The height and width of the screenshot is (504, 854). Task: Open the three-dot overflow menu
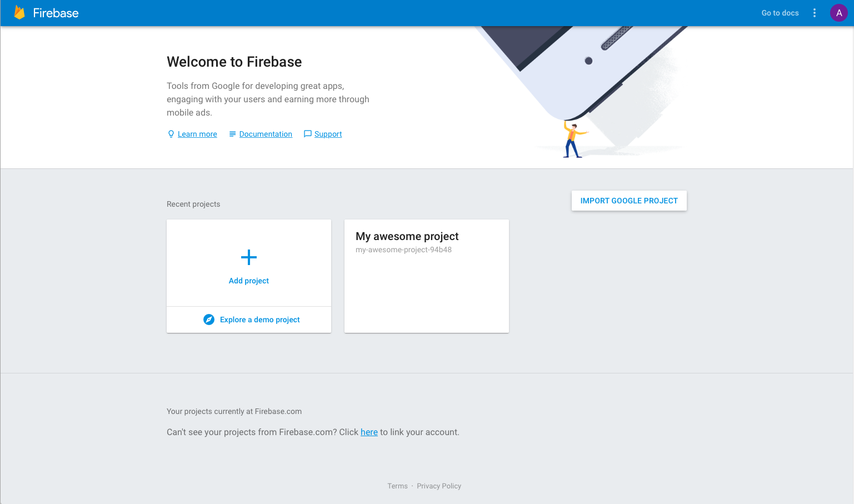click(x=815, y=13)
